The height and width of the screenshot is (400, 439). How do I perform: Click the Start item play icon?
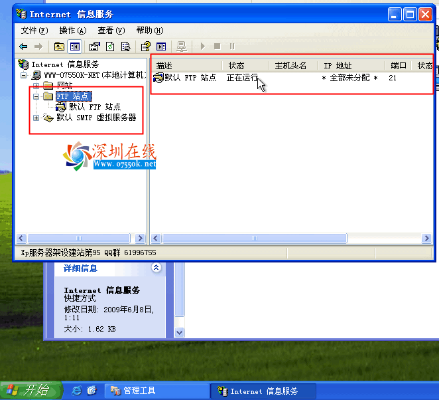(202, 46)
